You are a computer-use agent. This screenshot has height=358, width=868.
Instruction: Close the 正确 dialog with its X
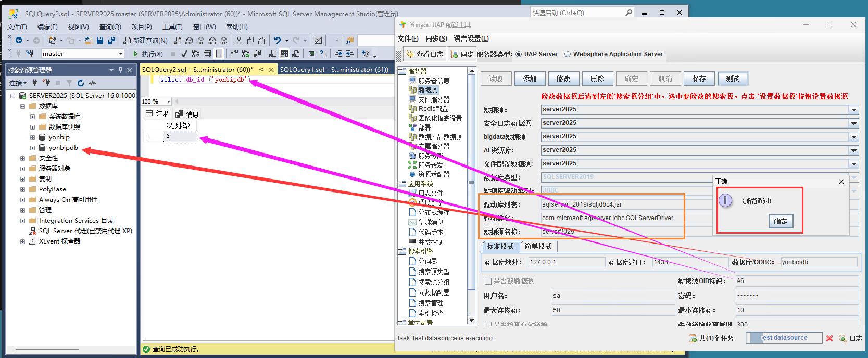click(841, 182)
